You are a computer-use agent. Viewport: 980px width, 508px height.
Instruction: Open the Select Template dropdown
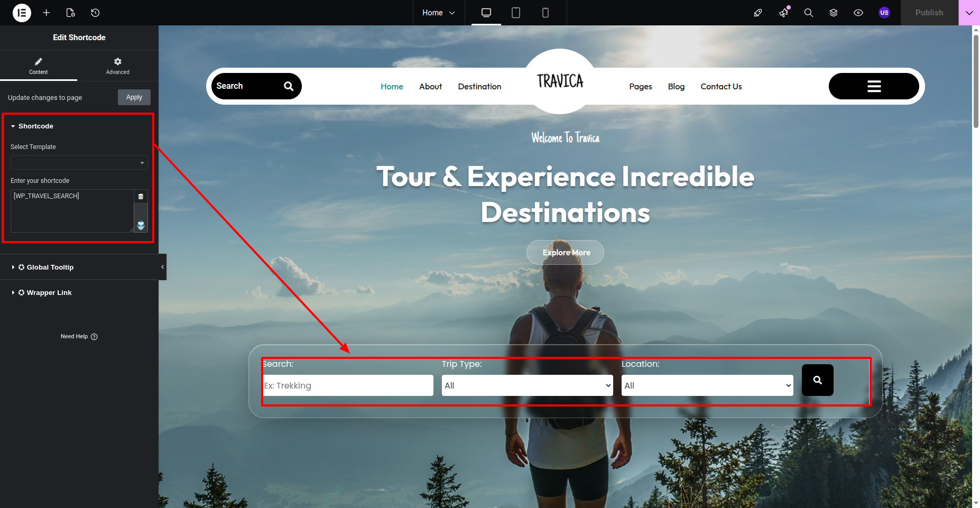click(79, 163)
